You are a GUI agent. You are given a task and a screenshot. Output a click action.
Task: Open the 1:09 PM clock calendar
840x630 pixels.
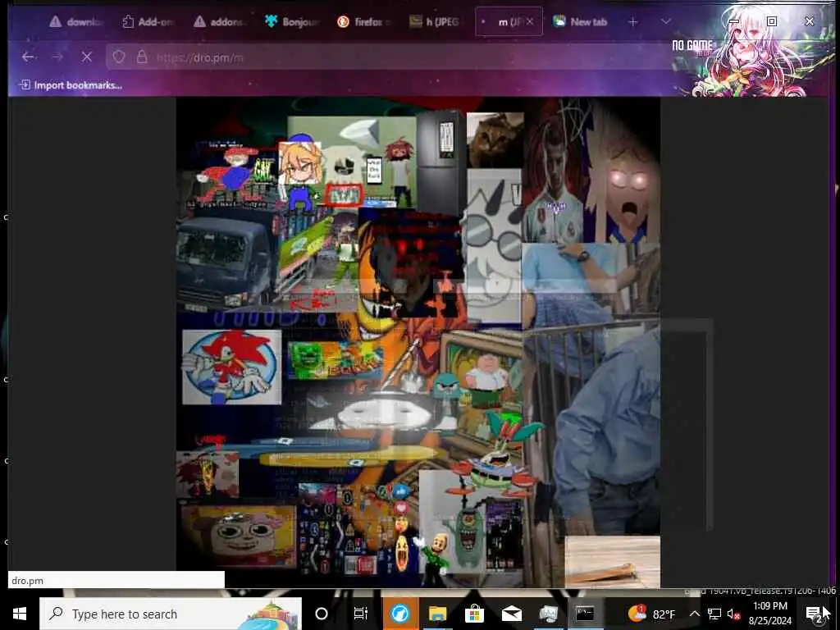point(769,614)
